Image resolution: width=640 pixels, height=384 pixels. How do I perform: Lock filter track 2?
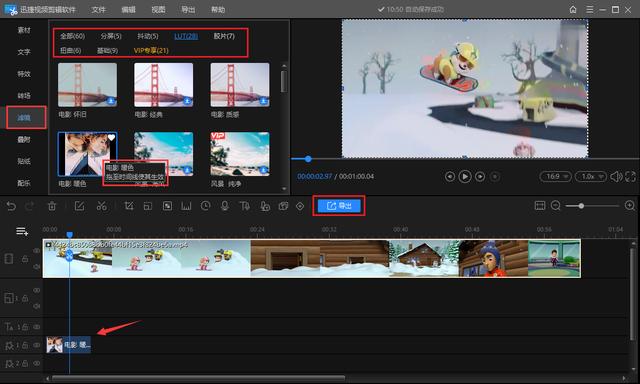coord(25,363)
